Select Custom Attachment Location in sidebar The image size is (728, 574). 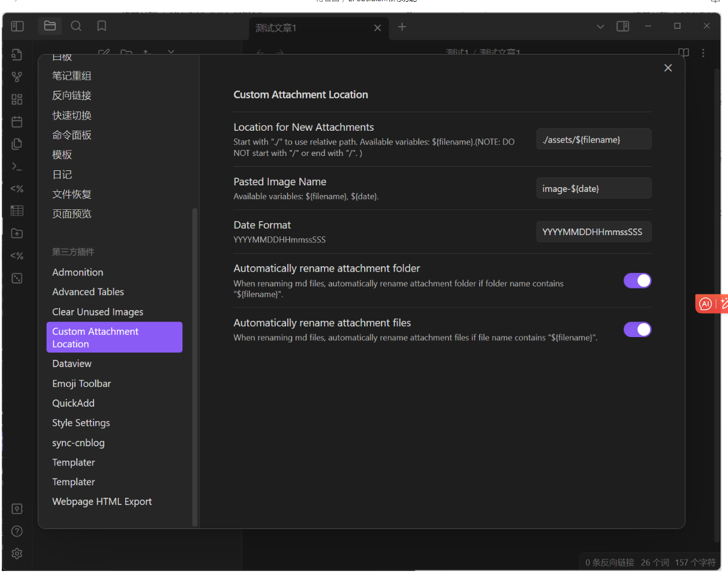point(114,337)
